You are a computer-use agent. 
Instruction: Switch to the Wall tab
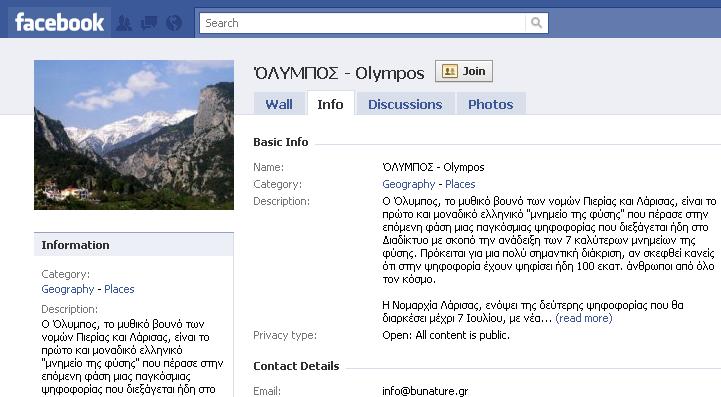click(279, 104)
